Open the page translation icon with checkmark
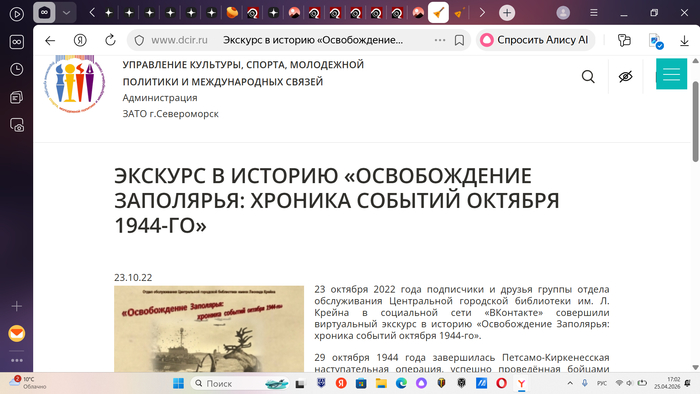This screenshot has height=394, width=700. click(656, 41)
